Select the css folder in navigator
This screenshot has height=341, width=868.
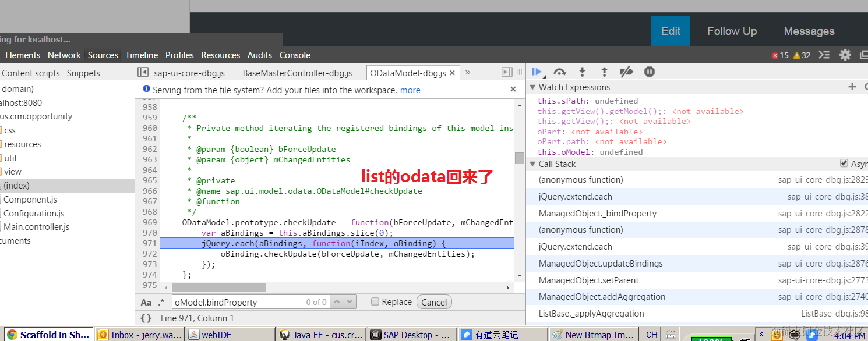pyautogui.click(x=10, y=130)
